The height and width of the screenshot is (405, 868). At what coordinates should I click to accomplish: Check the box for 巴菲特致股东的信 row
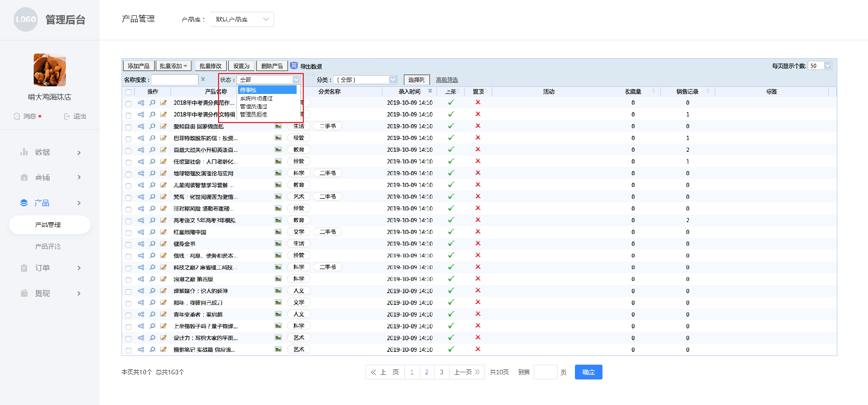click(128, 139)
